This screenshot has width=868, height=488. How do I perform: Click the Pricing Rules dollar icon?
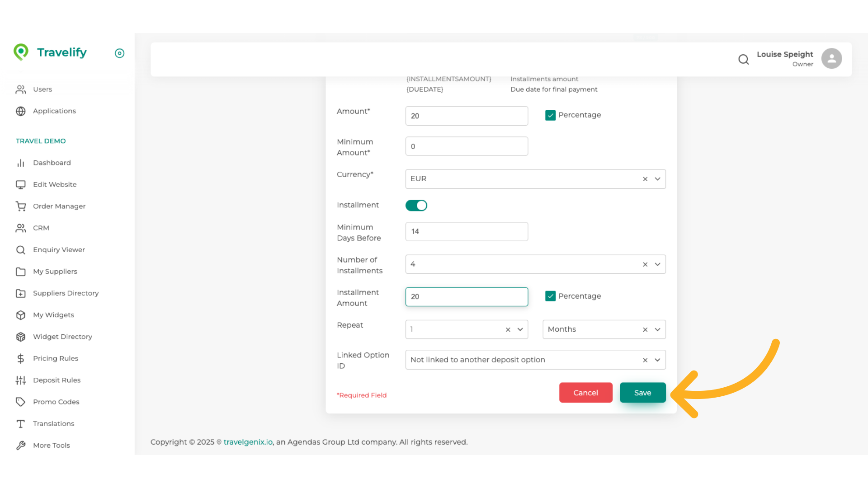pyautogui.click(x=21, y=358)
